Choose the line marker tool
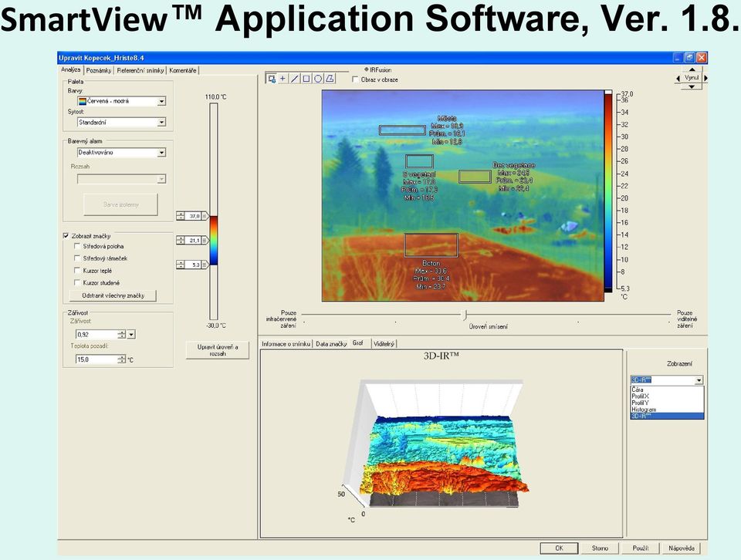This screenshot has height=560, width=741. pos(294,79)
